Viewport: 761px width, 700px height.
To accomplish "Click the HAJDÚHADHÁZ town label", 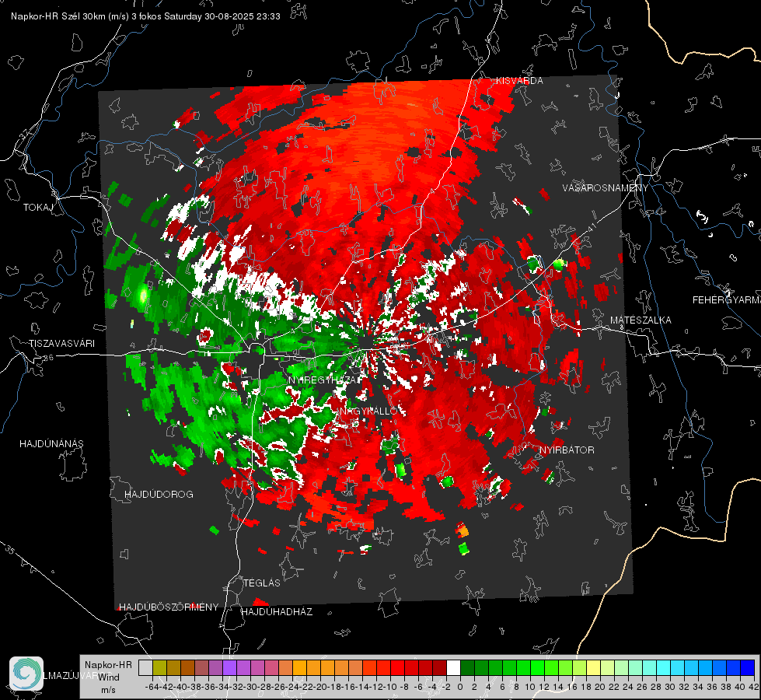I will pos(277,612).
